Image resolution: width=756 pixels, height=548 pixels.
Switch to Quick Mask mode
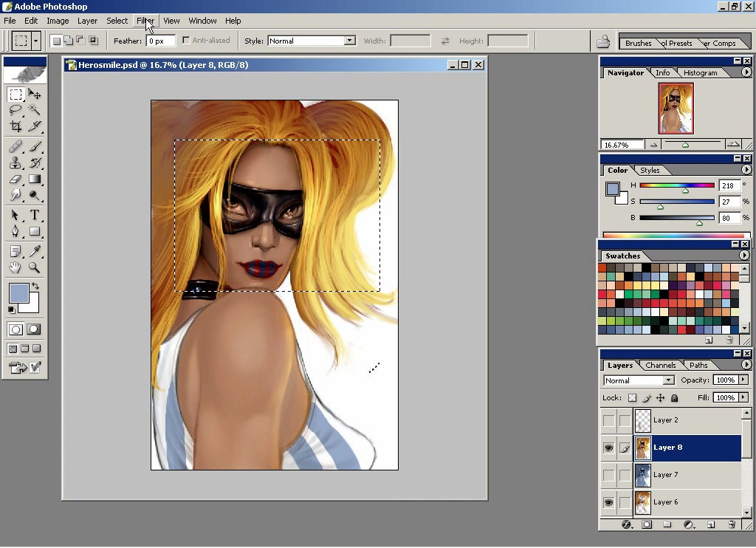(33, 329)
